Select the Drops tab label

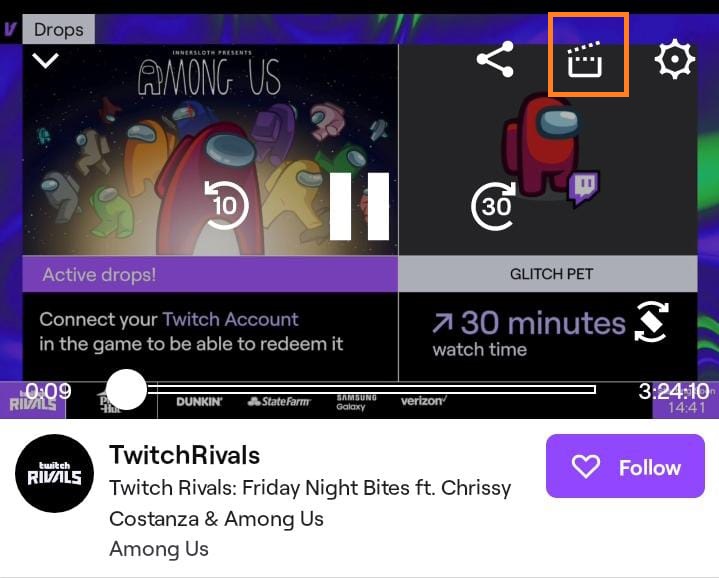59,29
